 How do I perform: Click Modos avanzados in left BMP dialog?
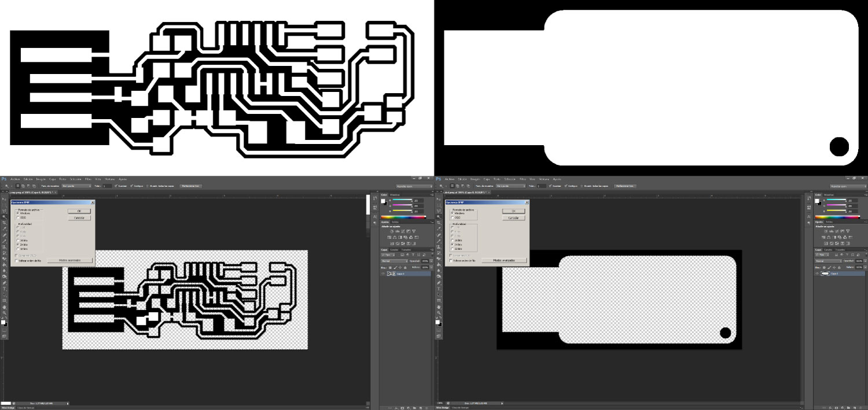click(x=69, y=260)
